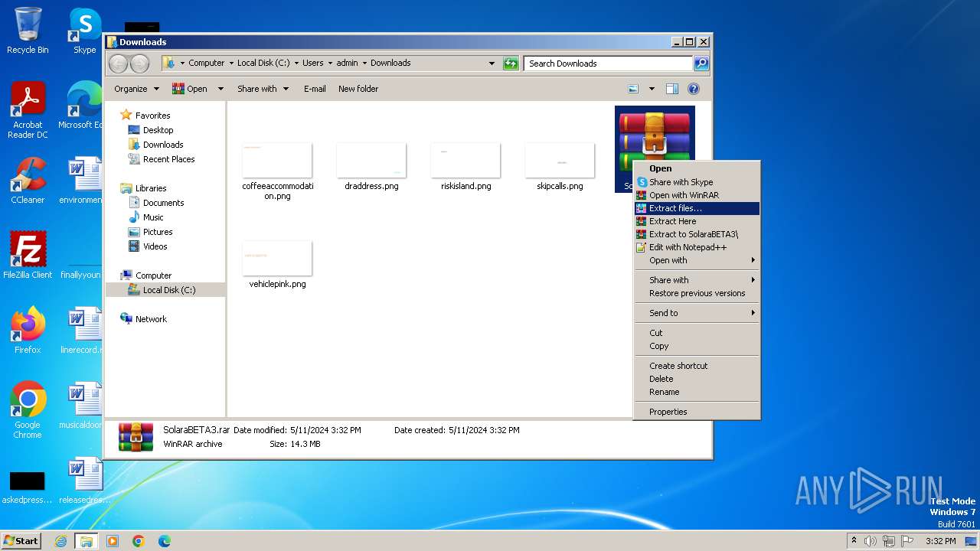Toggle the preview pane icon
This screenshot has height=551, width=980.
click(x=672, y=89)
